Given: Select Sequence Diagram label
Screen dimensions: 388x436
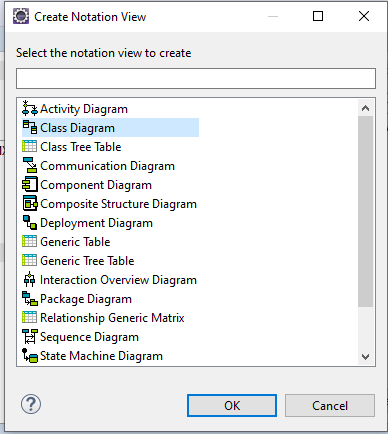Looking at the screenshot, I should 89,337.
